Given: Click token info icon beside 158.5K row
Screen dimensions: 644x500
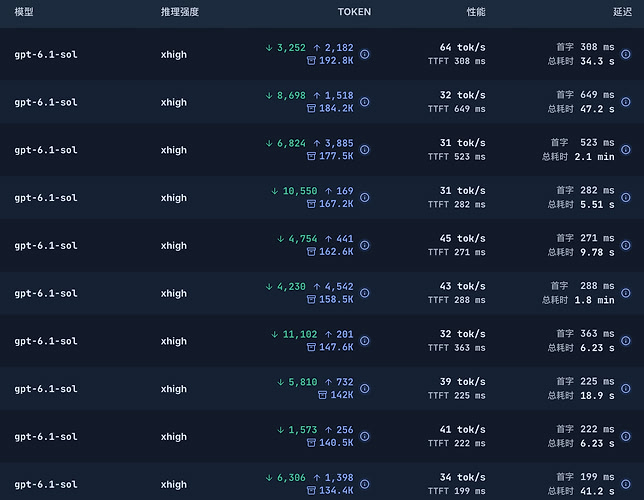Looking at the screenshot, I should click(364, 293).
